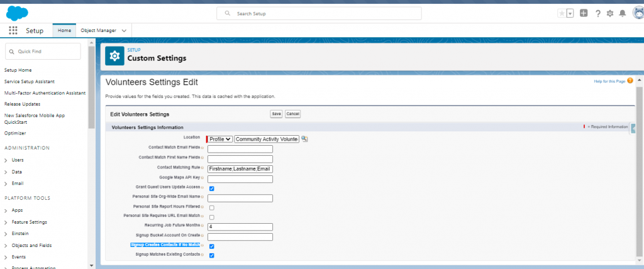This screenshot has height=269, width=644.
Task: Expand the Object Manager tab dropdown arrow
Action: pyautogui.click(x=124, y=30)
